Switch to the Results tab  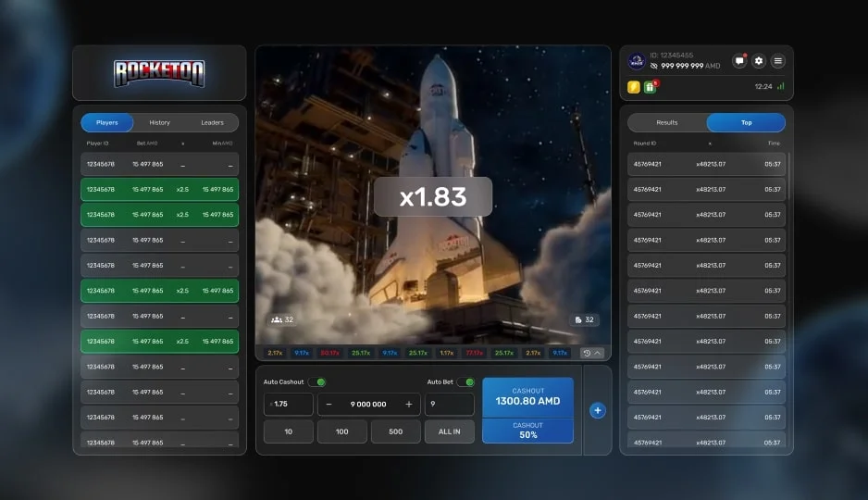click(x=667, y=122)
